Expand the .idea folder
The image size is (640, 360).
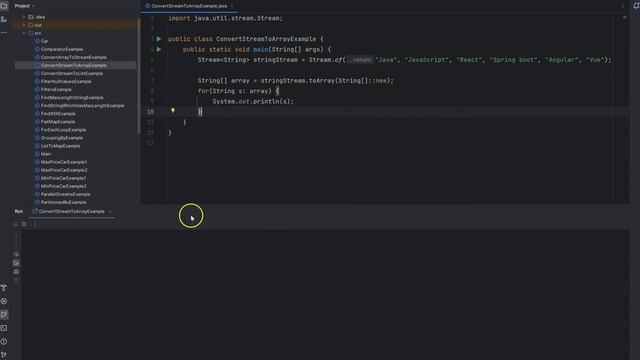click(24, 17)
